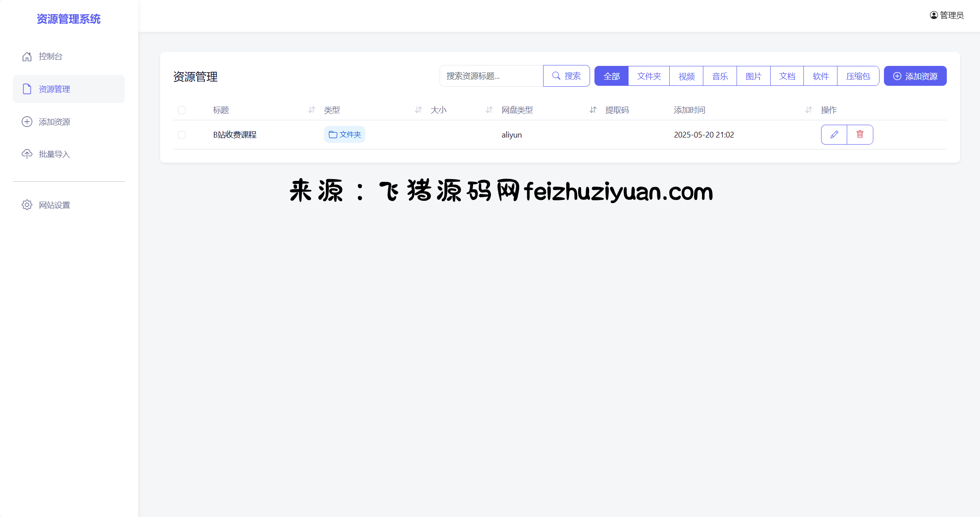Open 控制台 via the home icon
Viewport: 980px width, 517px height.
(27, 57)
